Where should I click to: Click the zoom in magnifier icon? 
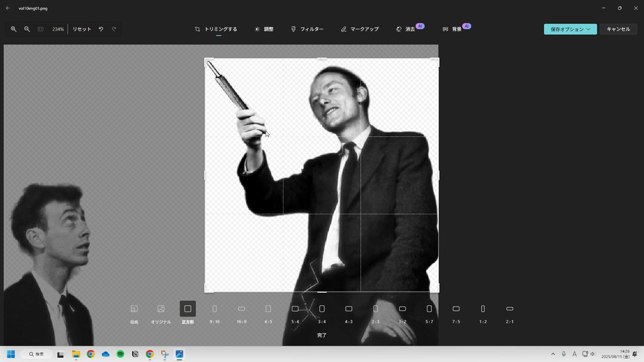pyautogui.click(x=13, y=29)
